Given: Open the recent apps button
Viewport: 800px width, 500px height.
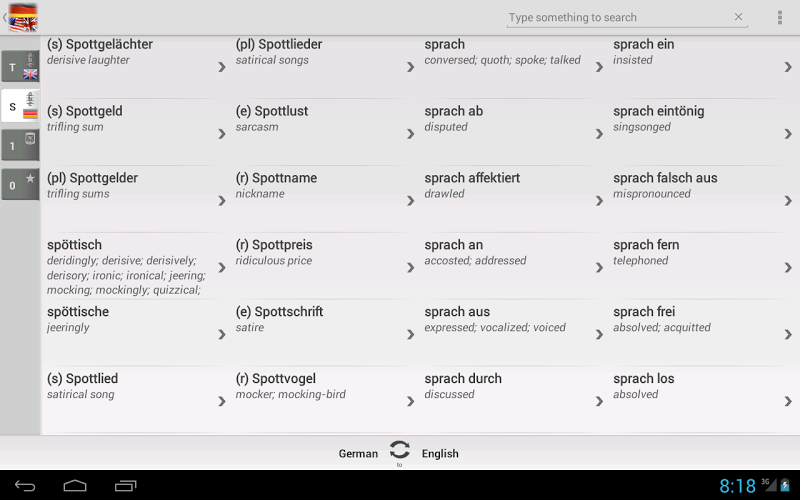Looking at the screenshot, I should [125, 486].
